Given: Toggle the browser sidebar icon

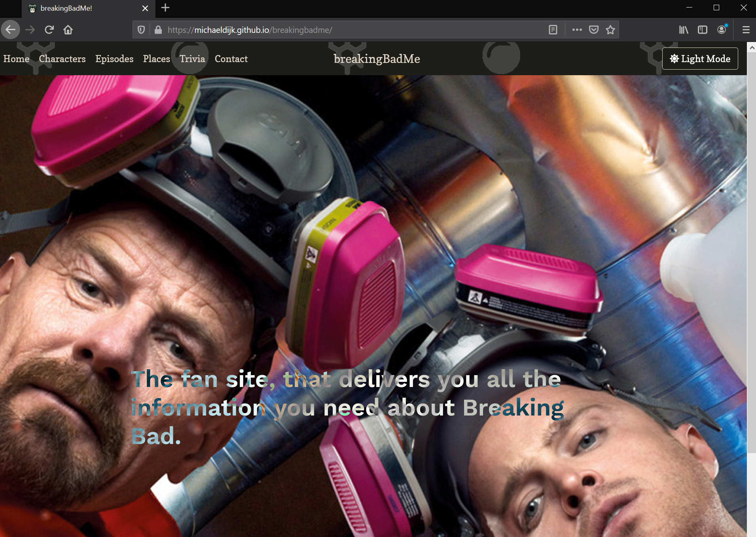Looking at the screenshot, I should (x=703, y=30).
